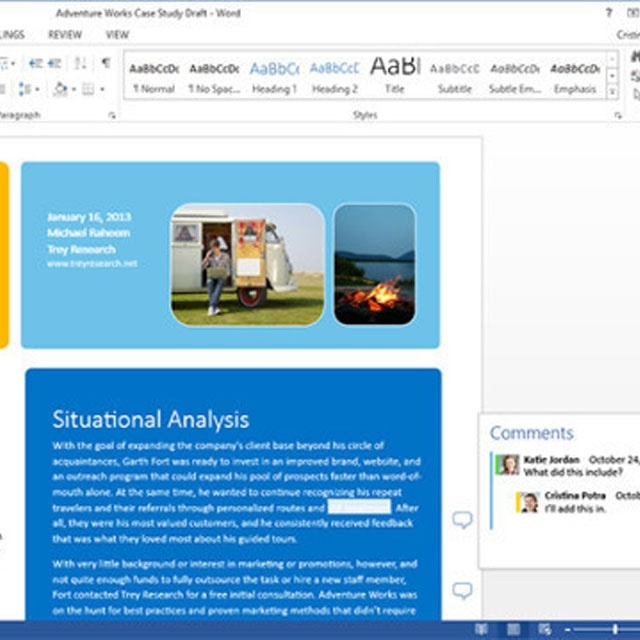Image resolution: width=640 pixels, height=640 pixels.
Task: Open the first comment balloon in margin
Action: [x=462, y=520]
